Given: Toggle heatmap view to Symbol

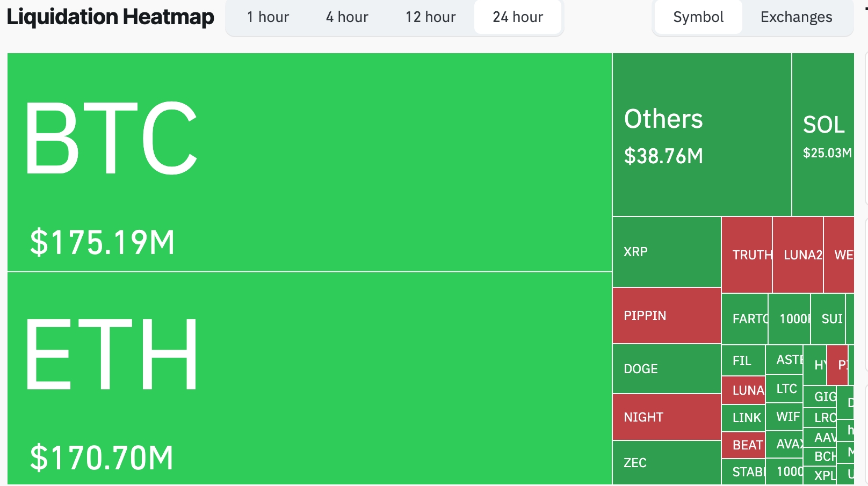Looking at the screenshot, I should click(698, 17).
